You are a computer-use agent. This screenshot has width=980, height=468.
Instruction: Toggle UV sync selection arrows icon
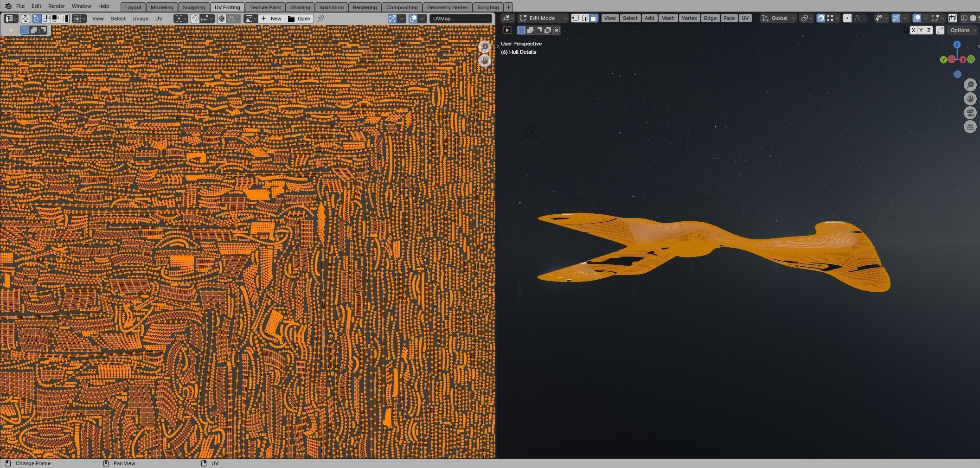click(x=25, y=19)
